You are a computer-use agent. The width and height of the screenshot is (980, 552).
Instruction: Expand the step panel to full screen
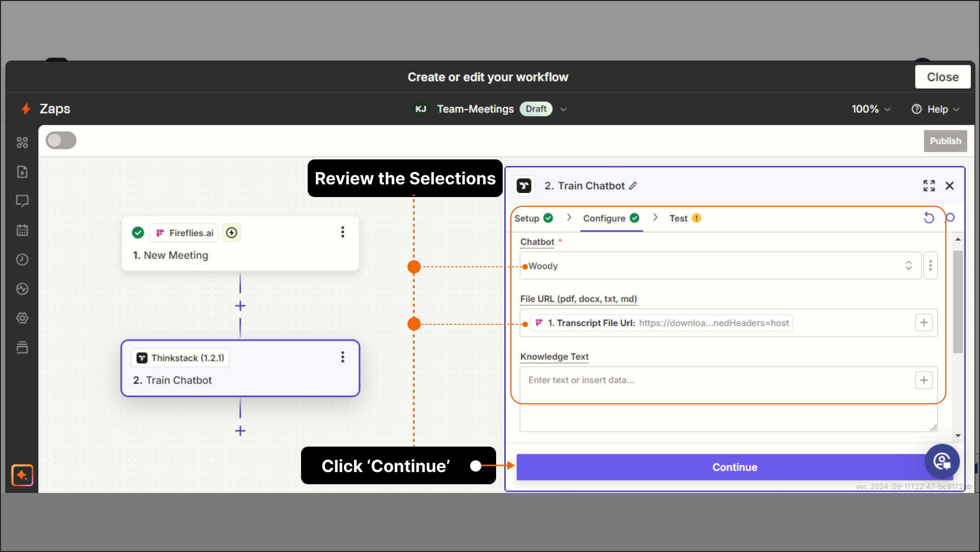[929, 186]
